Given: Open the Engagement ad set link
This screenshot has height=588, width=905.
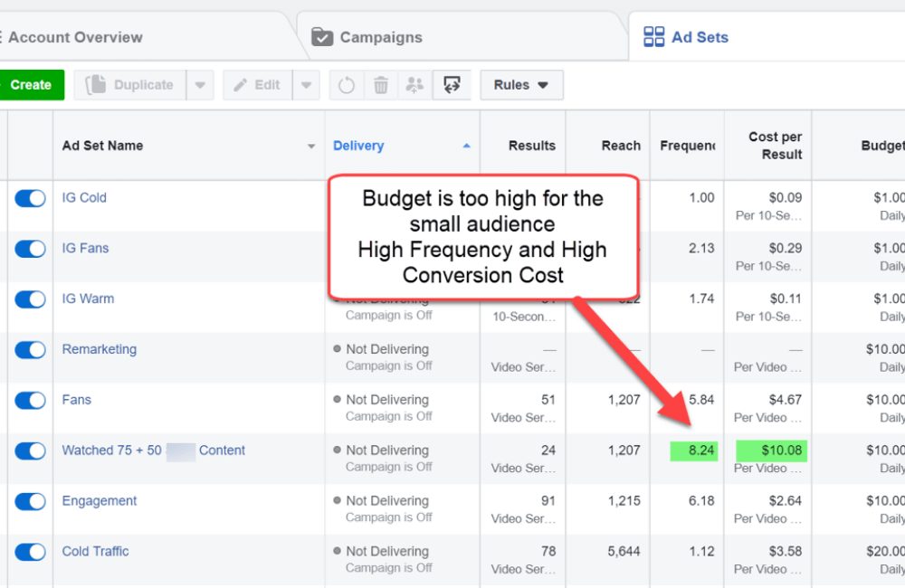Looking at the screenshot, I should tap(100, 501).
